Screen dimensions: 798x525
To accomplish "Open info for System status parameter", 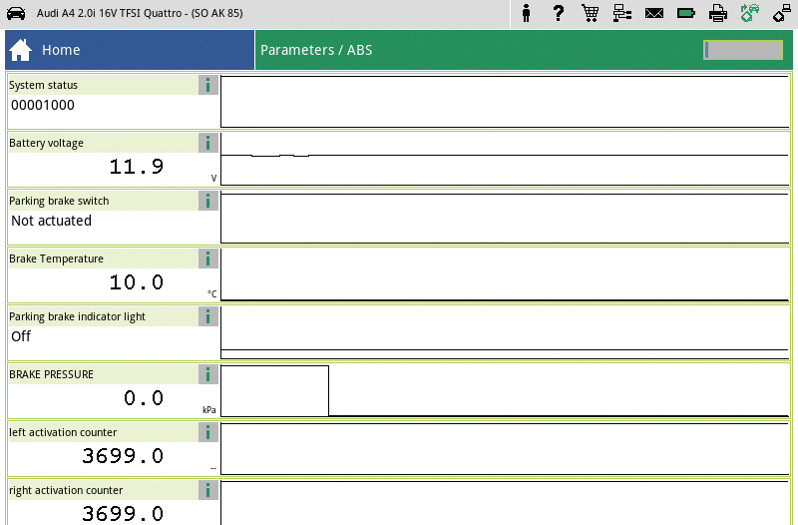I will click(208, 85).
